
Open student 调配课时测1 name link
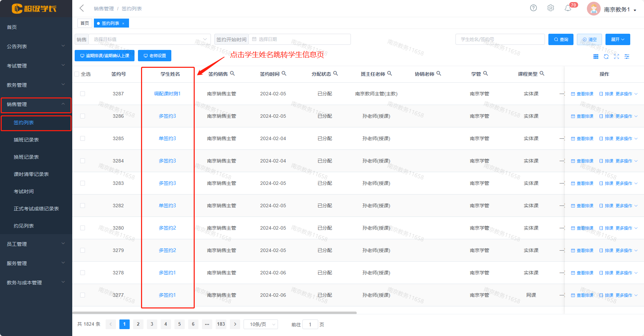point(167,94)
